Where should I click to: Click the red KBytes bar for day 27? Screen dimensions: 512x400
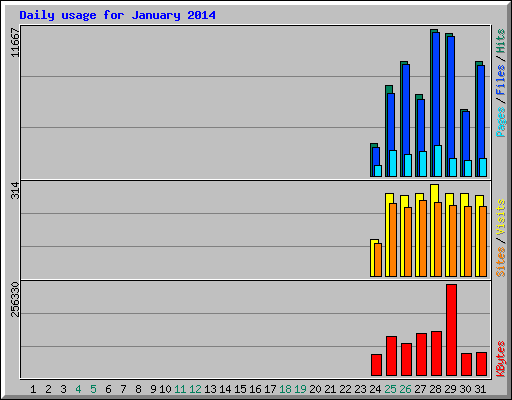pyautogui.click(x=421, y=354)
